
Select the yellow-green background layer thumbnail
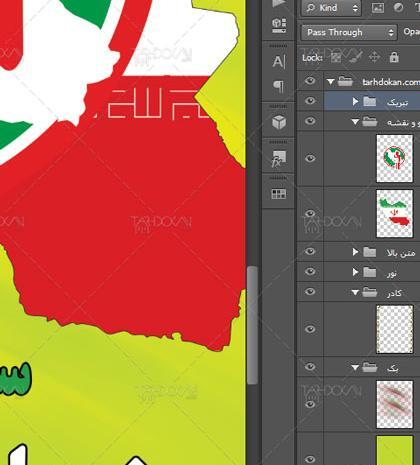(395, 450)
